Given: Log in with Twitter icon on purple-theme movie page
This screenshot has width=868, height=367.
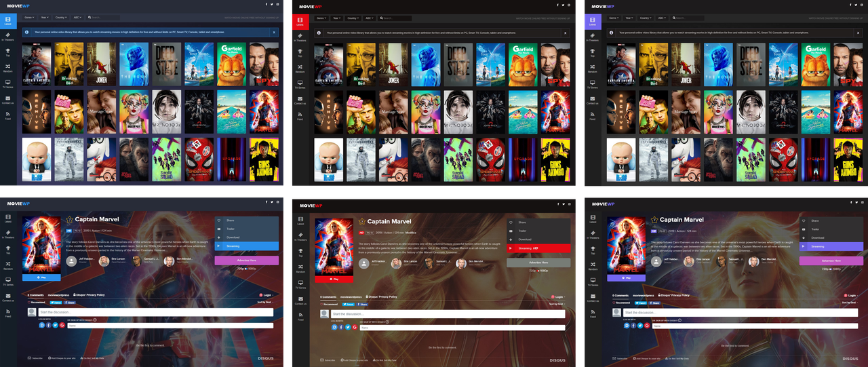Looking at the screenshot, I should pos(641,326).
